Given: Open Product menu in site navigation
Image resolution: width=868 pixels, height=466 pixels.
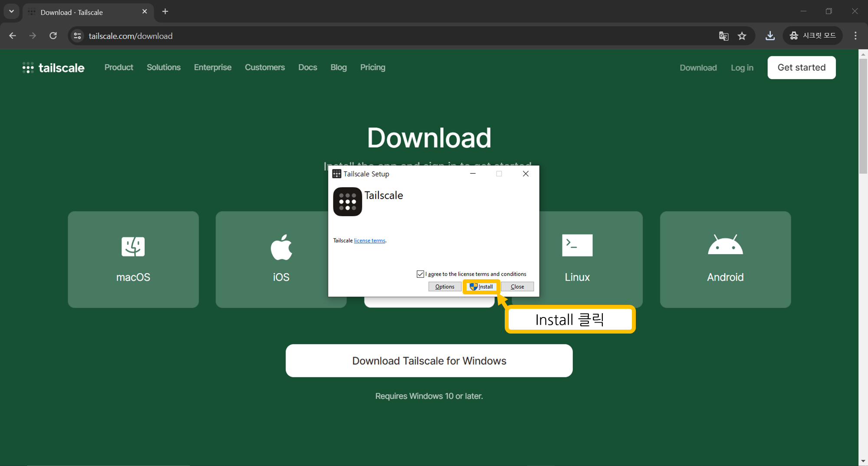Looking at the screenshot, I should point(119,67).
